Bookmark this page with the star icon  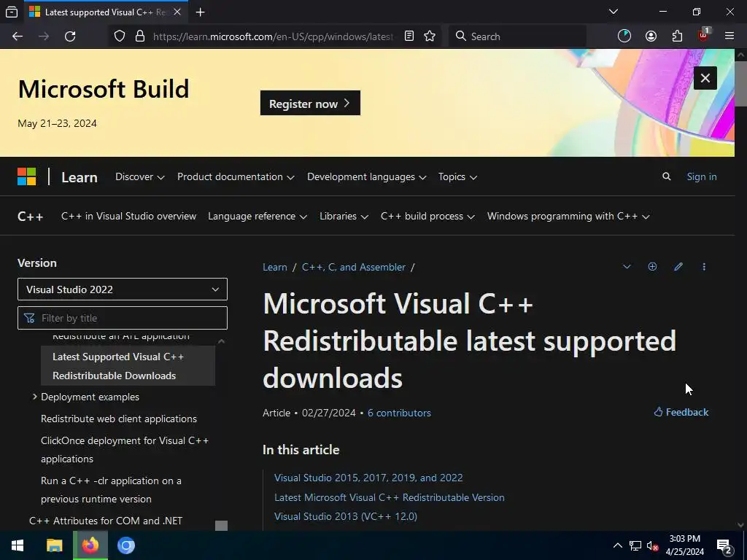[x=430, y=36]
